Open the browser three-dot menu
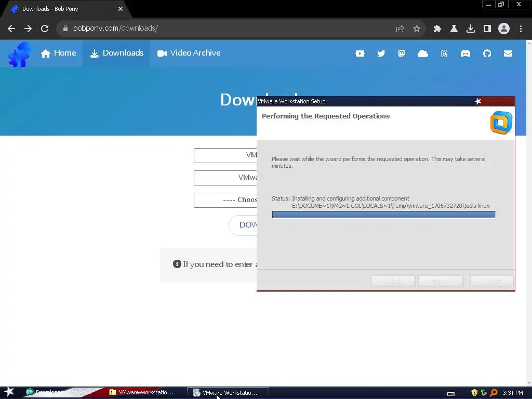The image size is (532, 399). 521,29
